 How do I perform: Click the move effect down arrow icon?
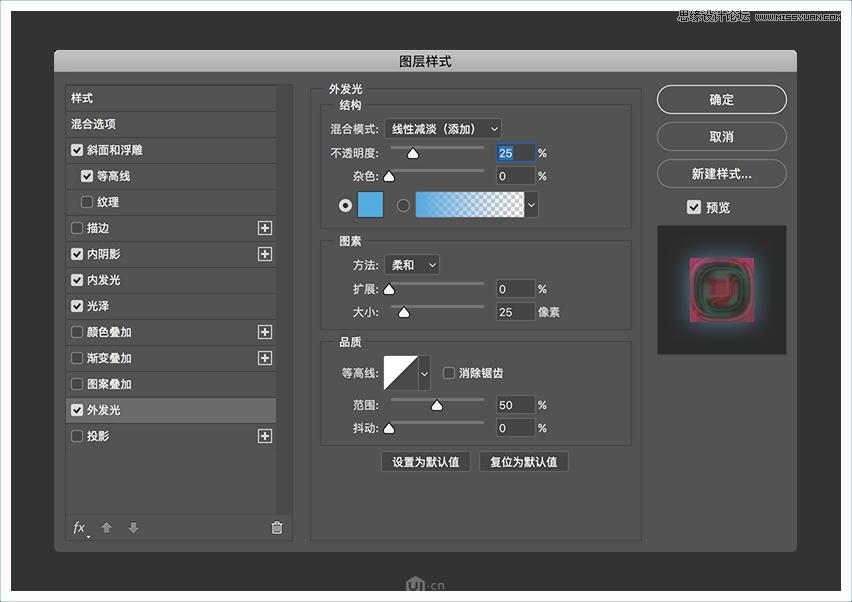(x=133, y=528)
